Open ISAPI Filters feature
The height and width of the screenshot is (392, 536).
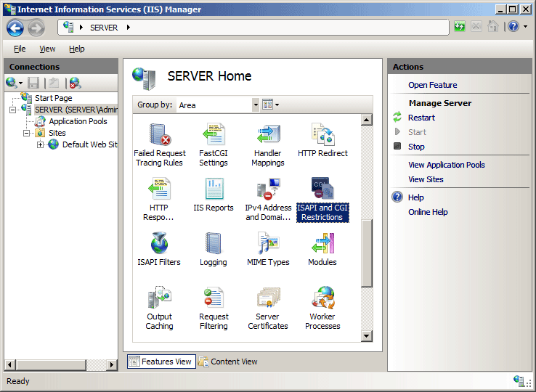(159, 249)
